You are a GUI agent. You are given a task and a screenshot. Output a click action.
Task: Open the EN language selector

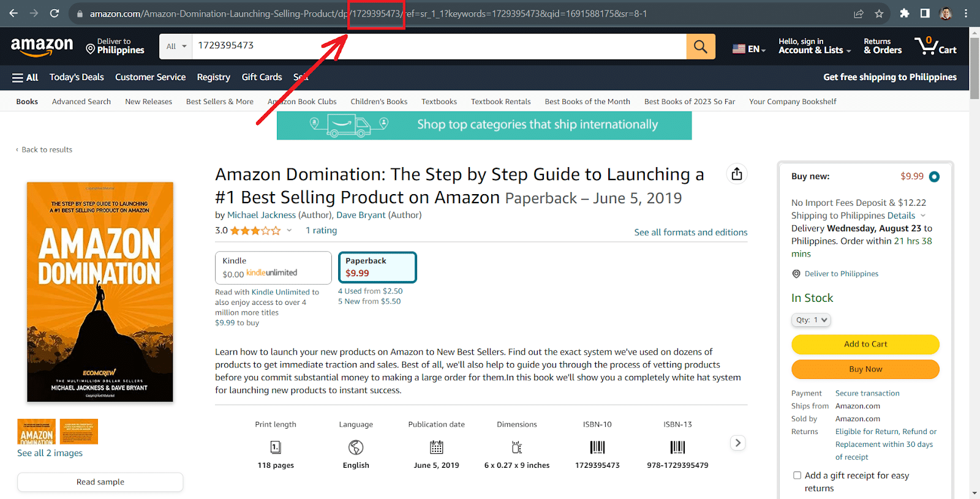(749, 49)
